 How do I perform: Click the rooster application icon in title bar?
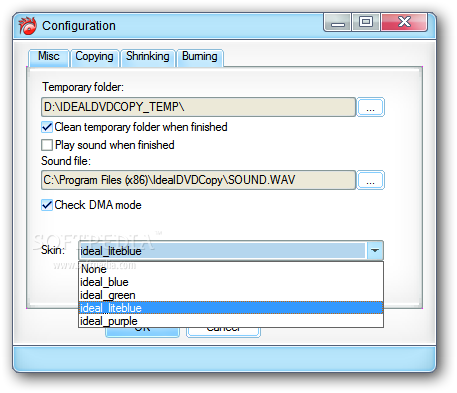point(27,26)
